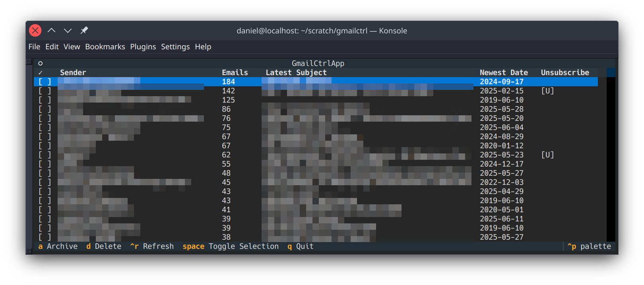Viewport: 644px width, 285px height.
Task: Open the View menu
Action: 72,47
